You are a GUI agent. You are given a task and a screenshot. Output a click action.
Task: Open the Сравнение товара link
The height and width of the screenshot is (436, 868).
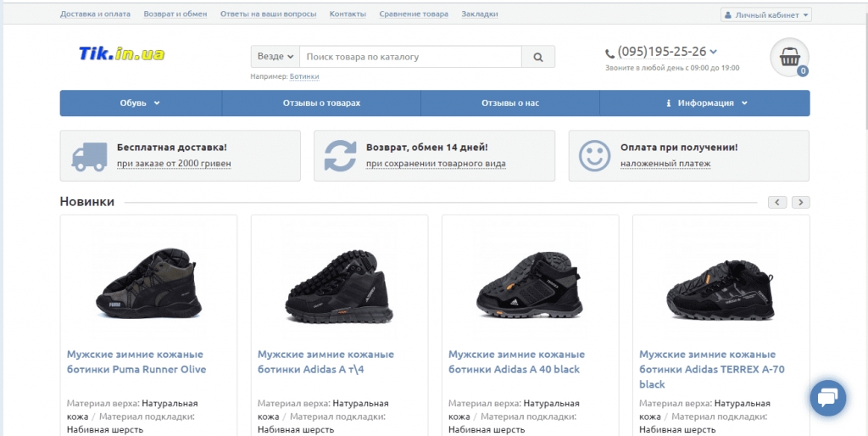click(414, 14)
